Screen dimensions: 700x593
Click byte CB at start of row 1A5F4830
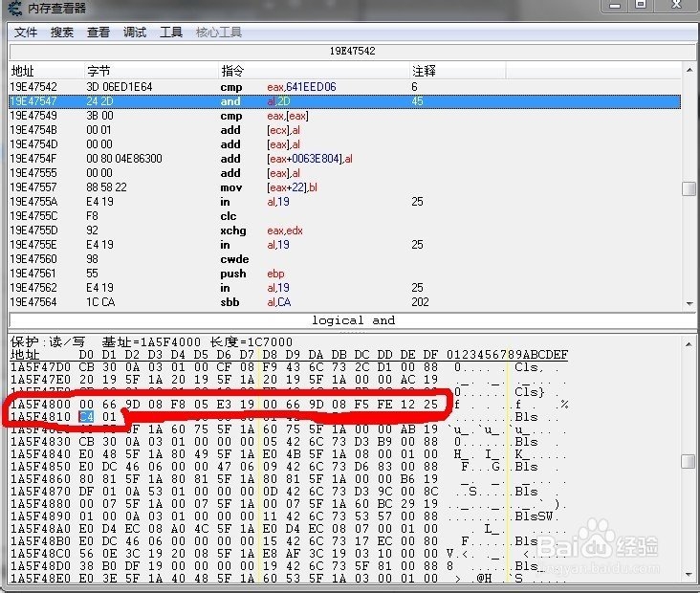tap(86, 442)
